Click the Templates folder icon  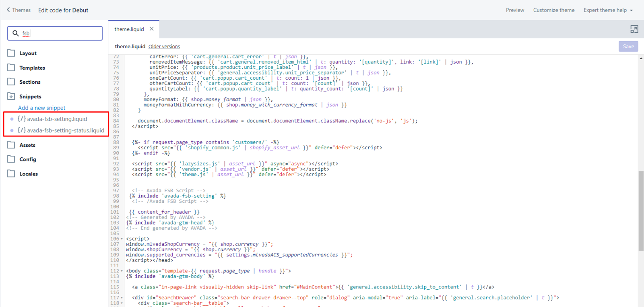click(11, 68)
